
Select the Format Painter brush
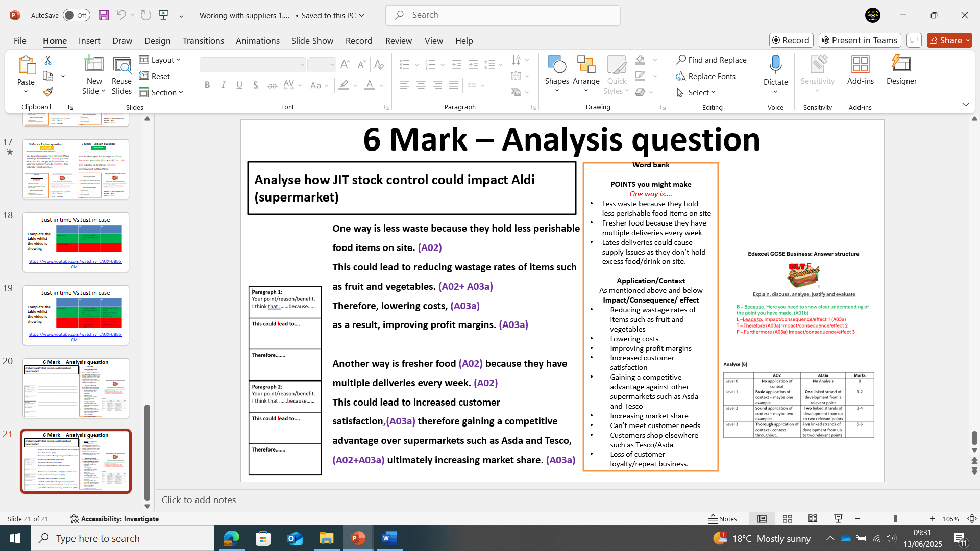pyautogui.click(x=48, y=92)
